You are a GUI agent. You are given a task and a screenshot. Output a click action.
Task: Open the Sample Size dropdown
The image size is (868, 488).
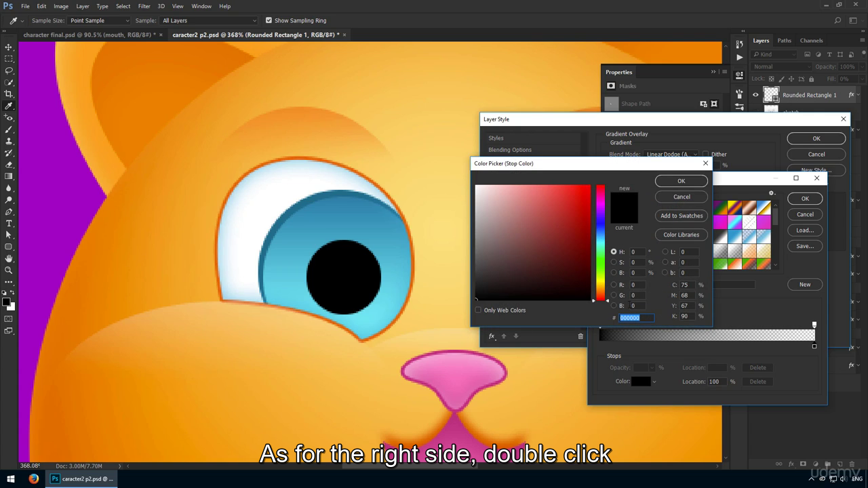pos(98,20)
